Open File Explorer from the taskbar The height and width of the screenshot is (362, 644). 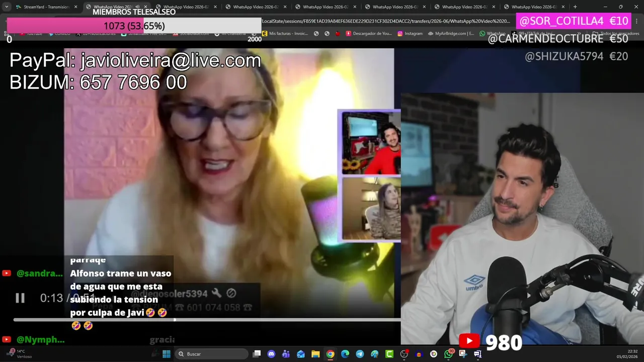[315, 354]
